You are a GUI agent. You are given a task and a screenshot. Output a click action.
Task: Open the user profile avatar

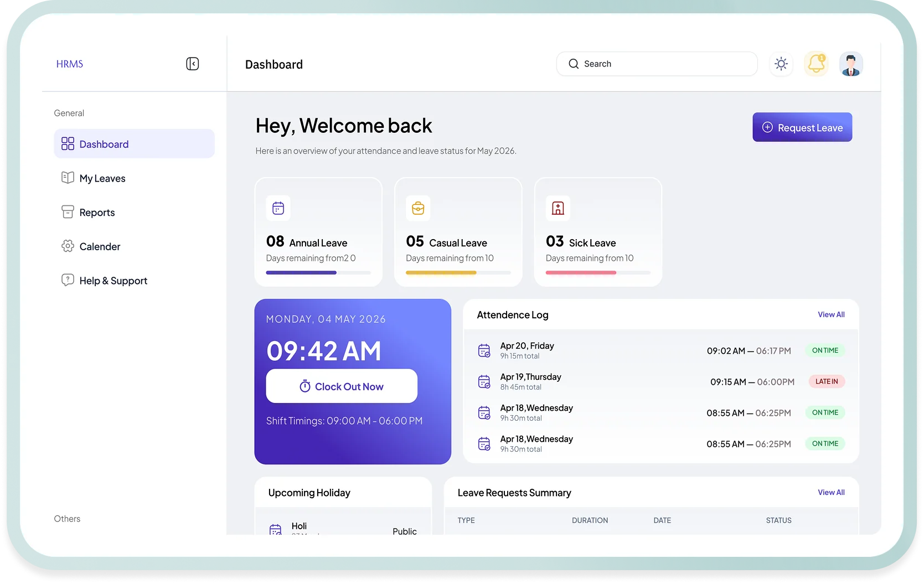point(851,64)
